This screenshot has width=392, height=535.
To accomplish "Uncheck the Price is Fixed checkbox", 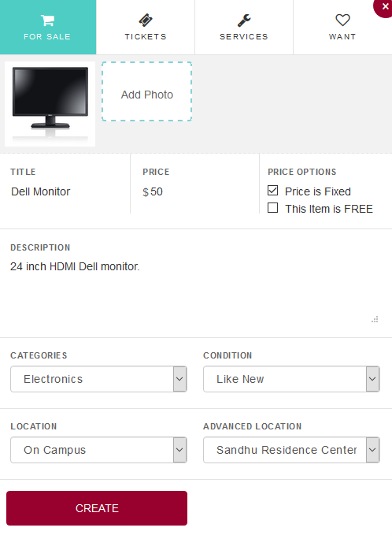I will (x=272, y=191).
